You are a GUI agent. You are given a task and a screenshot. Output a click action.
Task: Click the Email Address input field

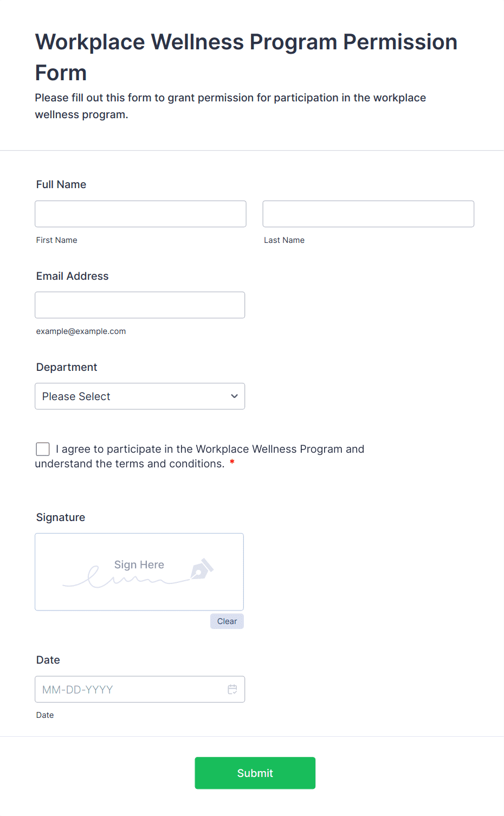pos(140,305)
